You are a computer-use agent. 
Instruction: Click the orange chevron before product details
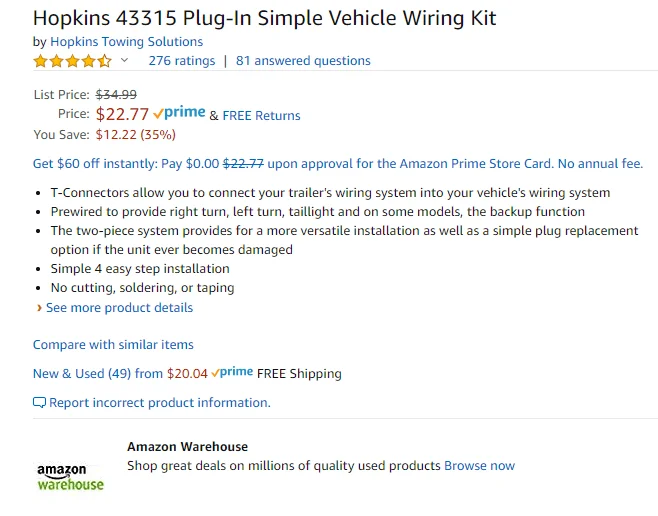point(39,308)
